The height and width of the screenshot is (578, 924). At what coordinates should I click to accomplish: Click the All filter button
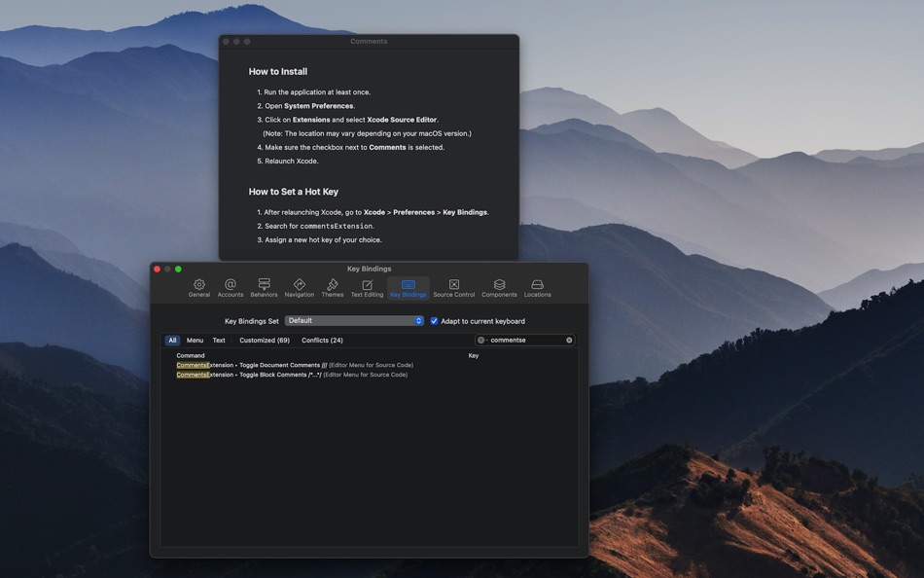click(x=172, y=340)
